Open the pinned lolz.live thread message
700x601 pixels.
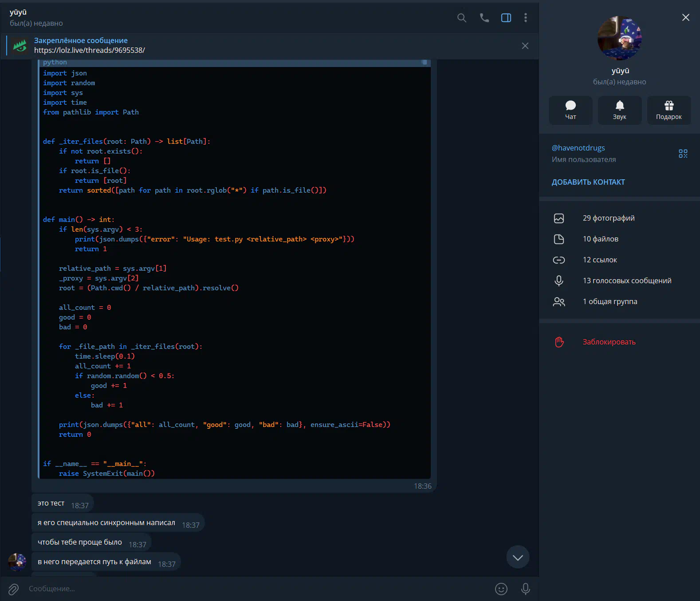(89, 46)
